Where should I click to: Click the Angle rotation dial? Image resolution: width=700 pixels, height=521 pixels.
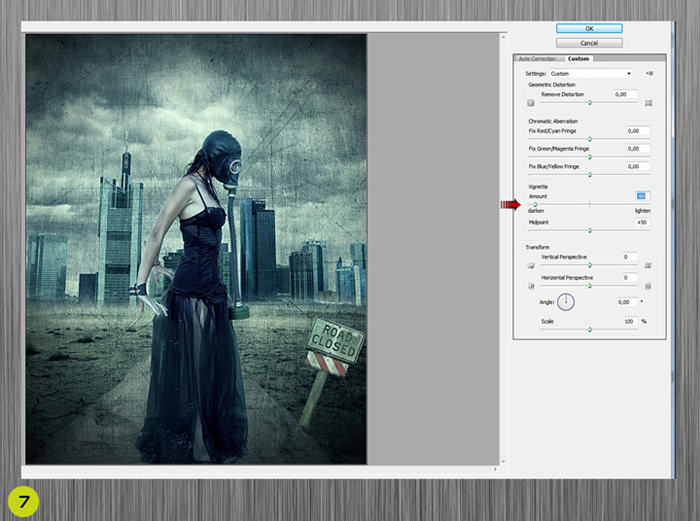(x=566, y=301)
